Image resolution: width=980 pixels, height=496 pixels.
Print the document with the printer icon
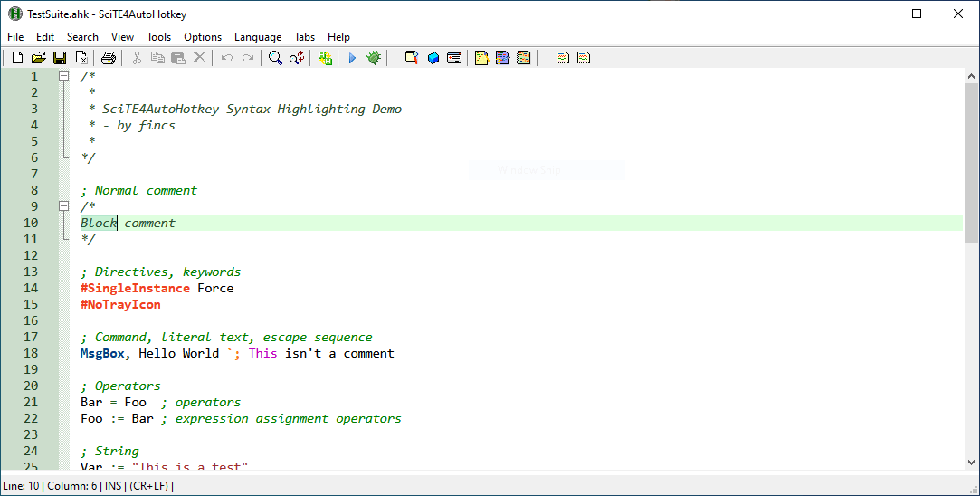click(108, 58)
